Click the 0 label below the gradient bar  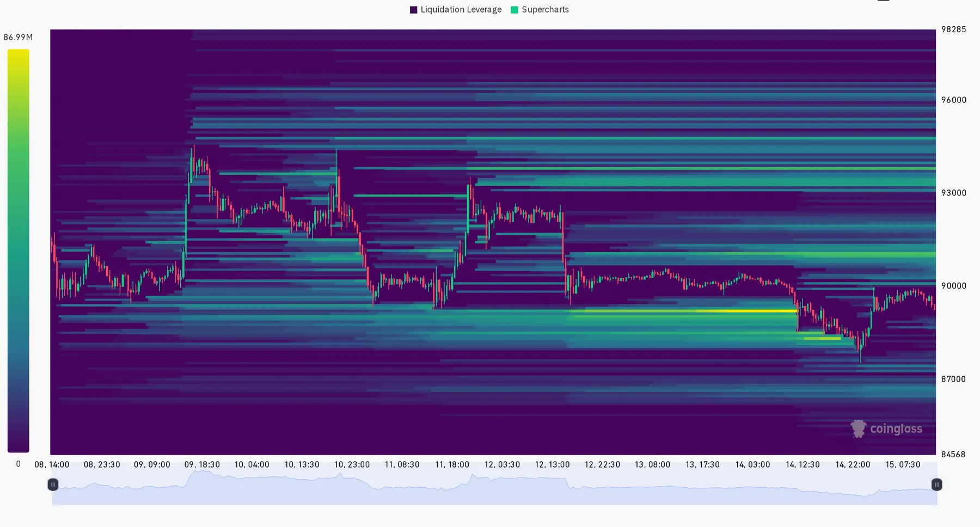17,463
